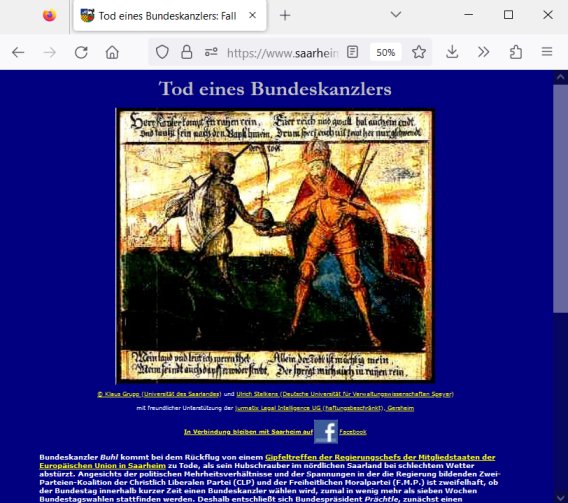Open the Firefox home page

click(x=112, y=53)
